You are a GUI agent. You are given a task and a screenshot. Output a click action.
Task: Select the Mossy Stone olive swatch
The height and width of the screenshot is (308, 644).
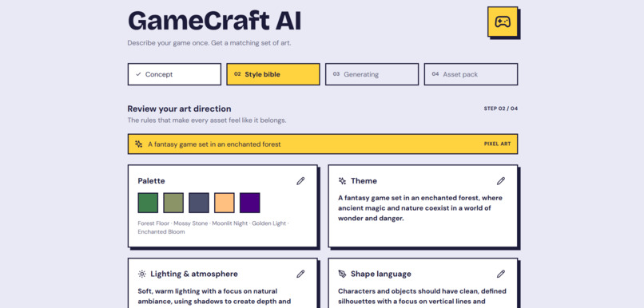pos(173,203)
